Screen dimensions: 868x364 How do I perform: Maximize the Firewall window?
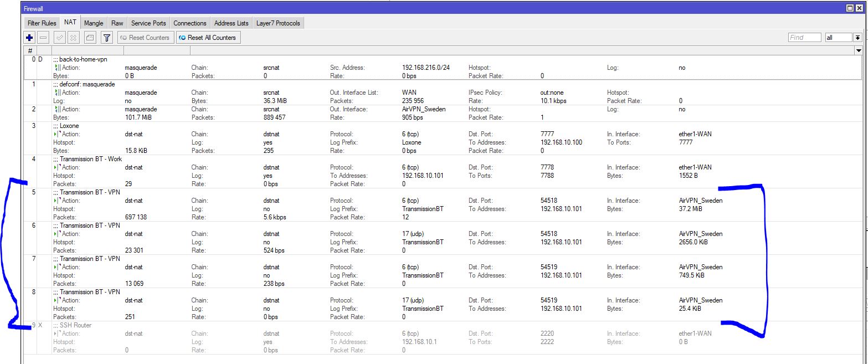[x=851, y=8]
